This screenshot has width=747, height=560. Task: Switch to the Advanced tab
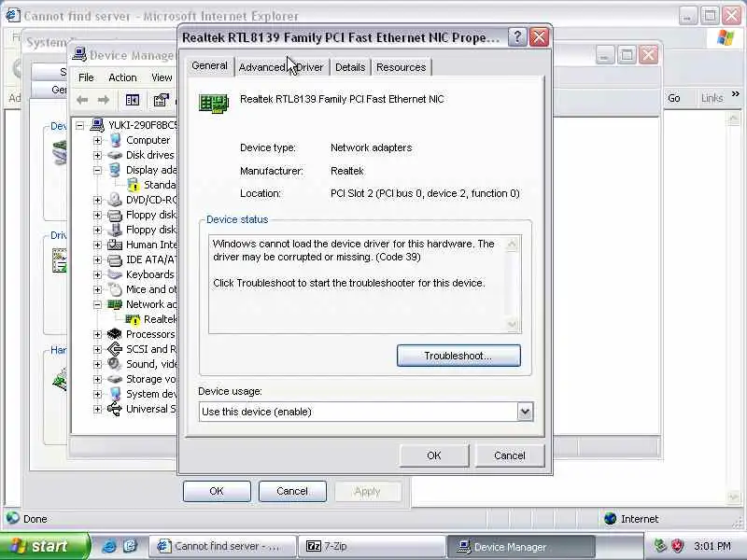point(262,67)
